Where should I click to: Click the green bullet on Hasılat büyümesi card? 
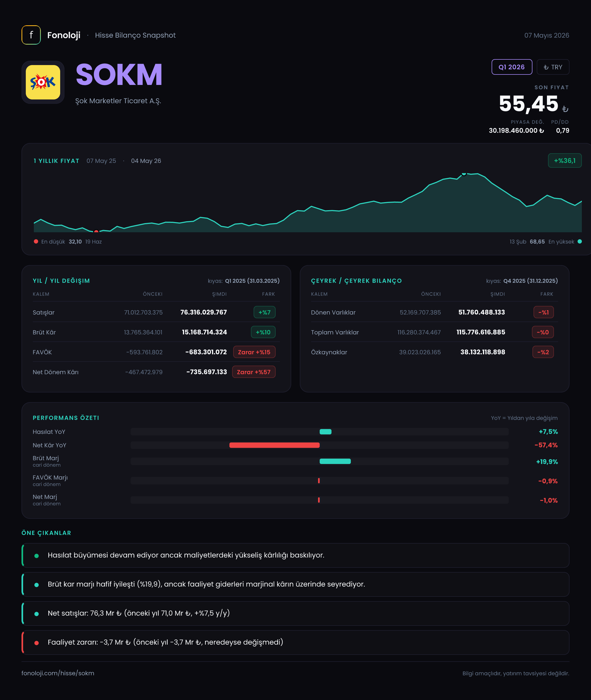click(x=37, y=555)
